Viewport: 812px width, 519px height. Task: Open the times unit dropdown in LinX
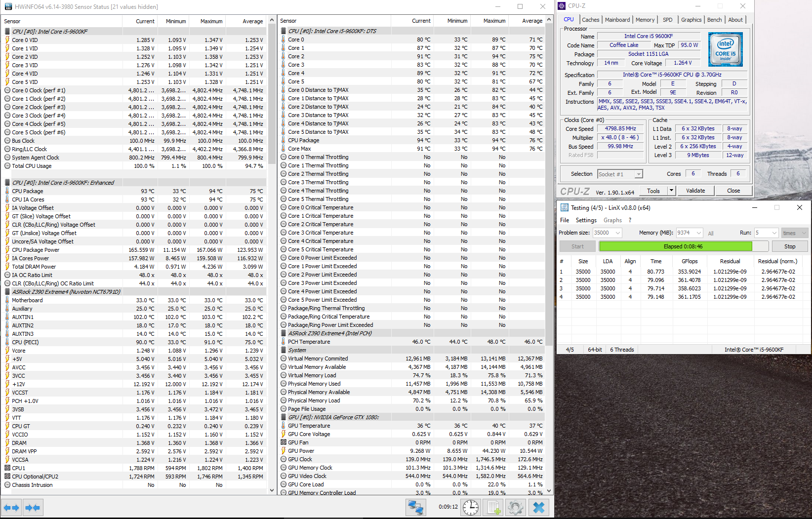[x=794, y=233]
